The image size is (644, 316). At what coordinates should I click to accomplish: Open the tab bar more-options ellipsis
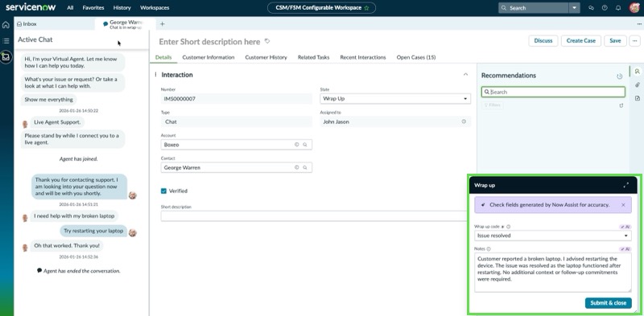pyautogui.click(x=639, y=24)
